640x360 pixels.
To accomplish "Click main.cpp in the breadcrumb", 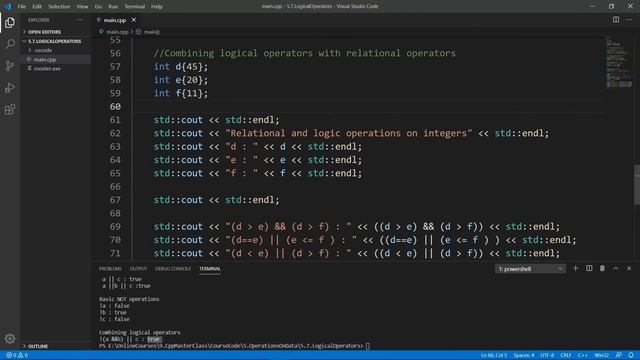I will (x=117, y=32).
